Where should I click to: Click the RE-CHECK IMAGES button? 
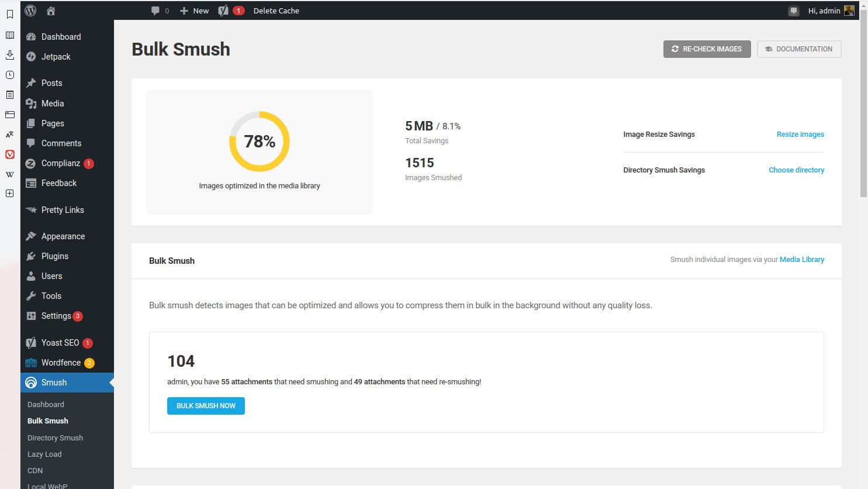[x=707, y=49]
